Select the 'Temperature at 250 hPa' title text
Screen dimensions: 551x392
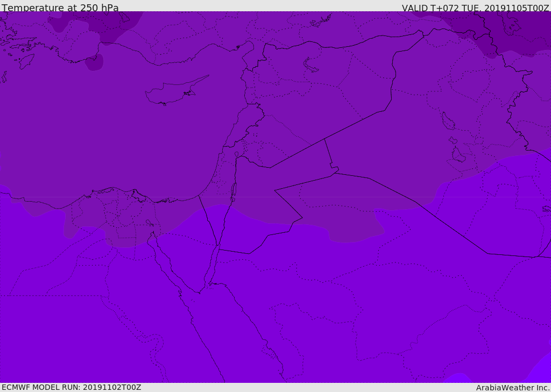pos(60,8)
